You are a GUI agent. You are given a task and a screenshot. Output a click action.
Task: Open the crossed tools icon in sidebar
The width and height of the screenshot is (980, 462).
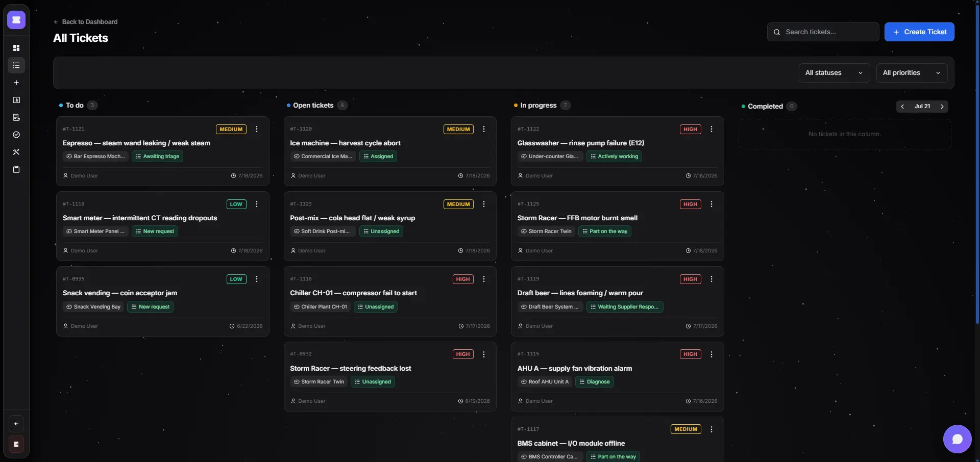point(16,152)
